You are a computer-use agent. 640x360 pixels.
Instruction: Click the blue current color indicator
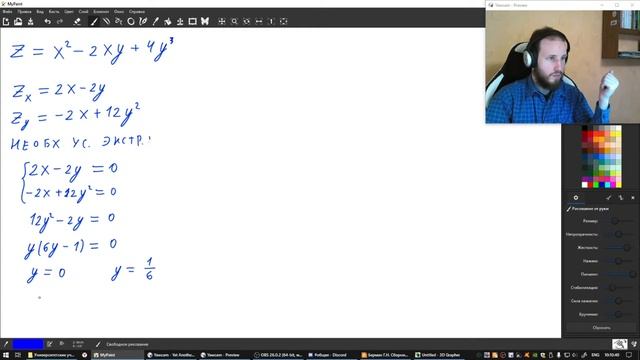pyautogui.click(x=28, y=344)
